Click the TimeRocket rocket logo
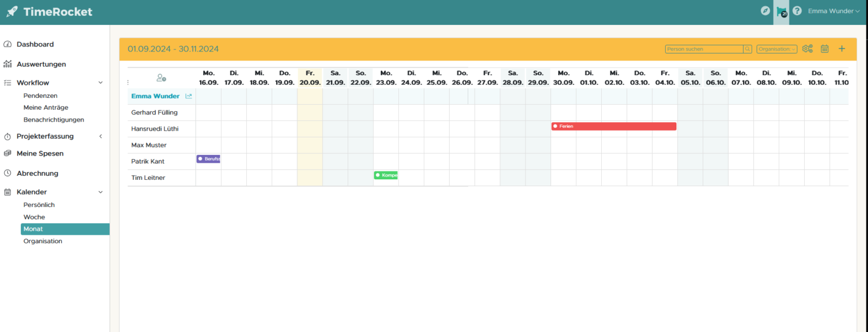Screen dimensions: 868x332 click(12, 11)
